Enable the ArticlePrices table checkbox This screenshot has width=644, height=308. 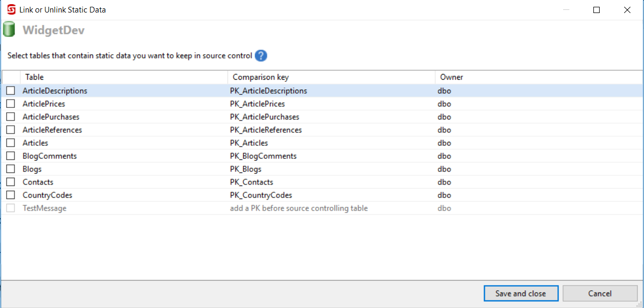(x=10, y=104)
